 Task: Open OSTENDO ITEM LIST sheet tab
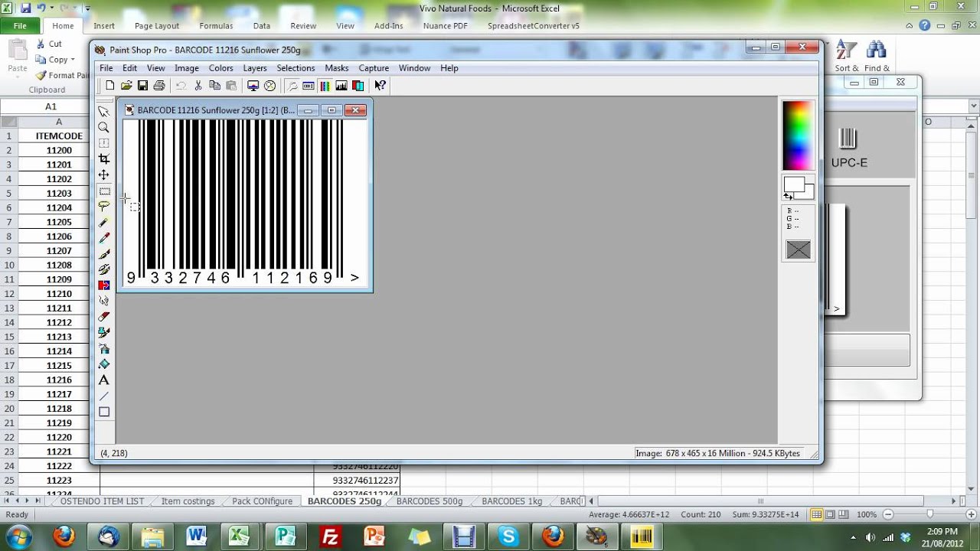click(102, 501)
